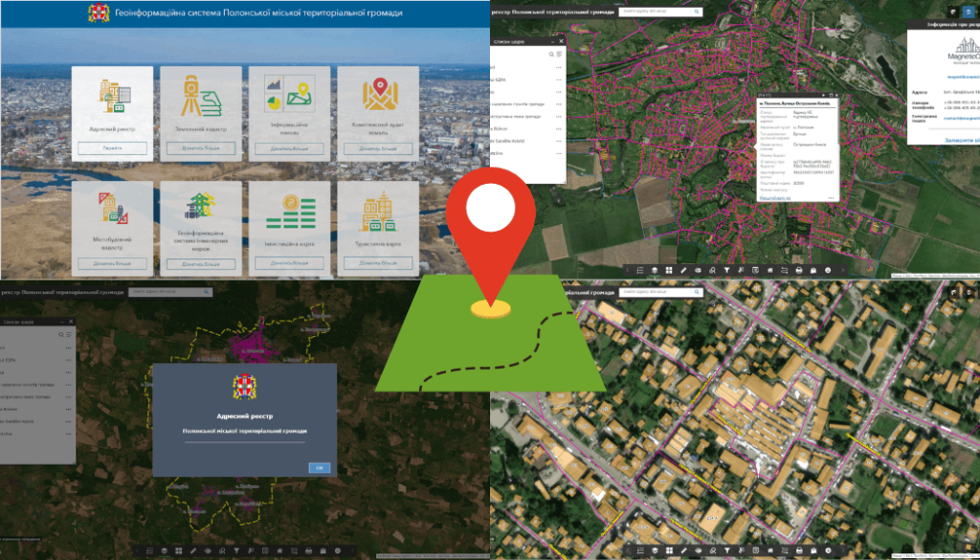Maximize the Острозьких Князів address popup
This screenshot has width=980, height=560.
coord(831,95)
